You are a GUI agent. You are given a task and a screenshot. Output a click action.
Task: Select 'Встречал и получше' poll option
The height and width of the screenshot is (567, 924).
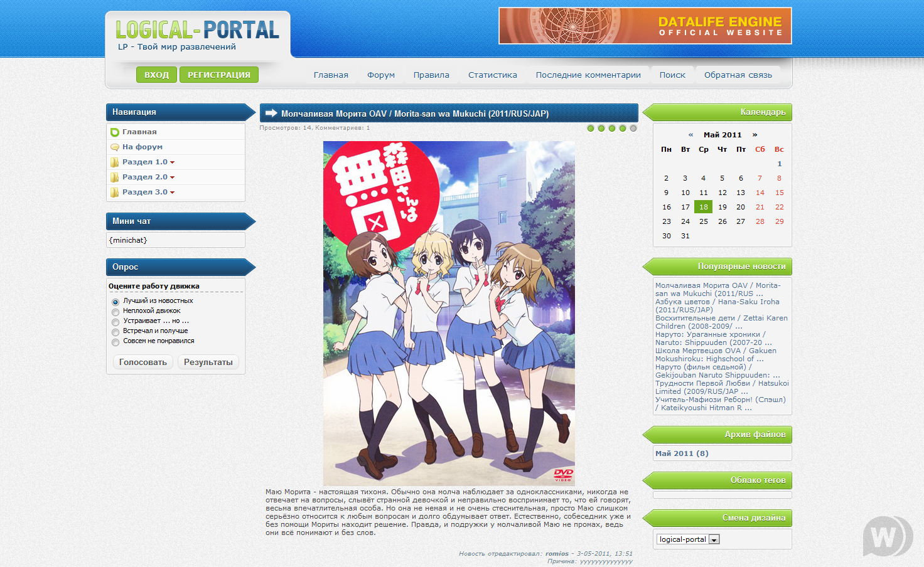click(115, 332)
